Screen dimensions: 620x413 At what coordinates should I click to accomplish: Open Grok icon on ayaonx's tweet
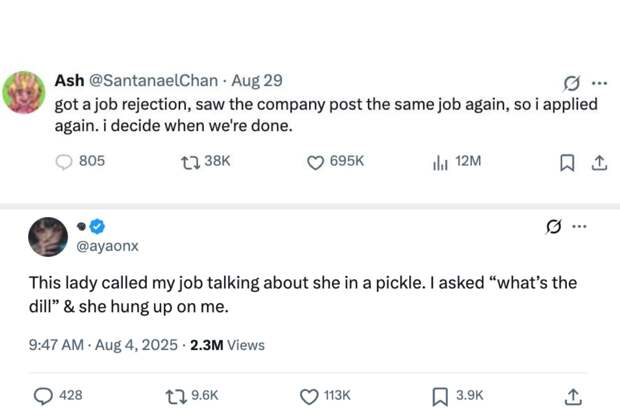pyautogui.click(x=550, y=227)
